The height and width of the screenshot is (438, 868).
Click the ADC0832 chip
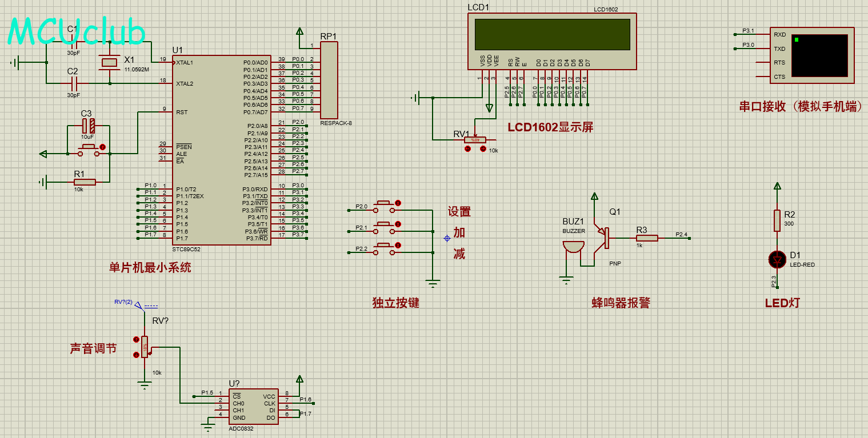coord(253,406)
